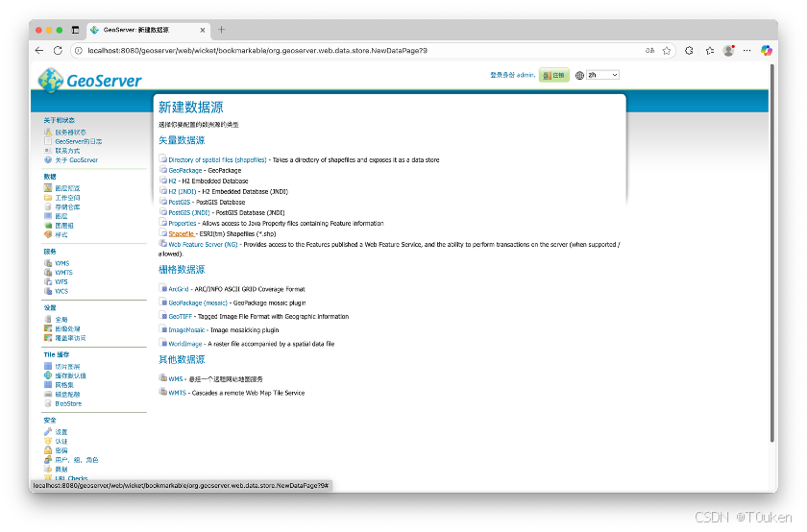
Task: Choose the H2 embedded database link
Action: [x=172, y=181]
